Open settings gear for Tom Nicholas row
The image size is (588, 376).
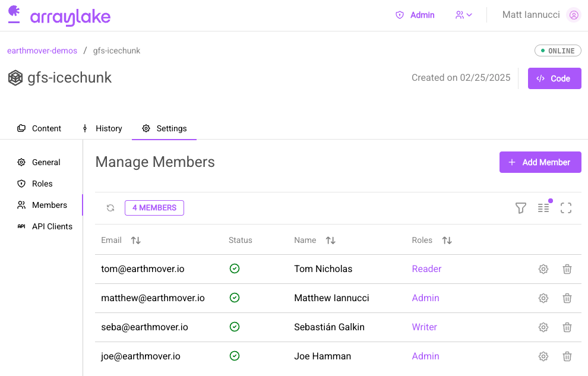coord(543,269)
